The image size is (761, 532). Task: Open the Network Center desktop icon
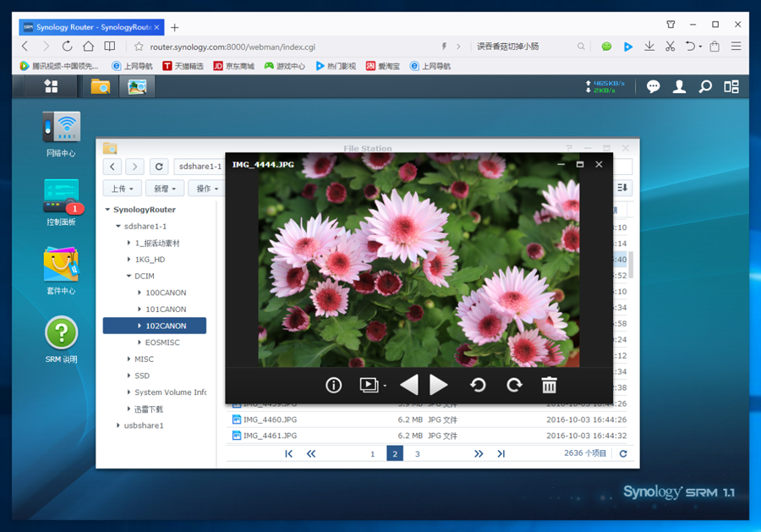[x=61, y=129]
